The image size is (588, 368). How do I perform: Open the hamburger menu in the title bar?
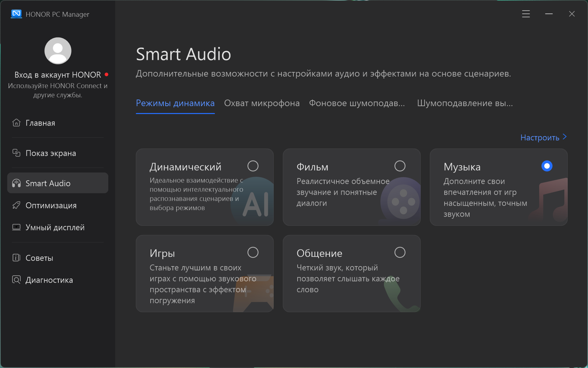(526, 14)
